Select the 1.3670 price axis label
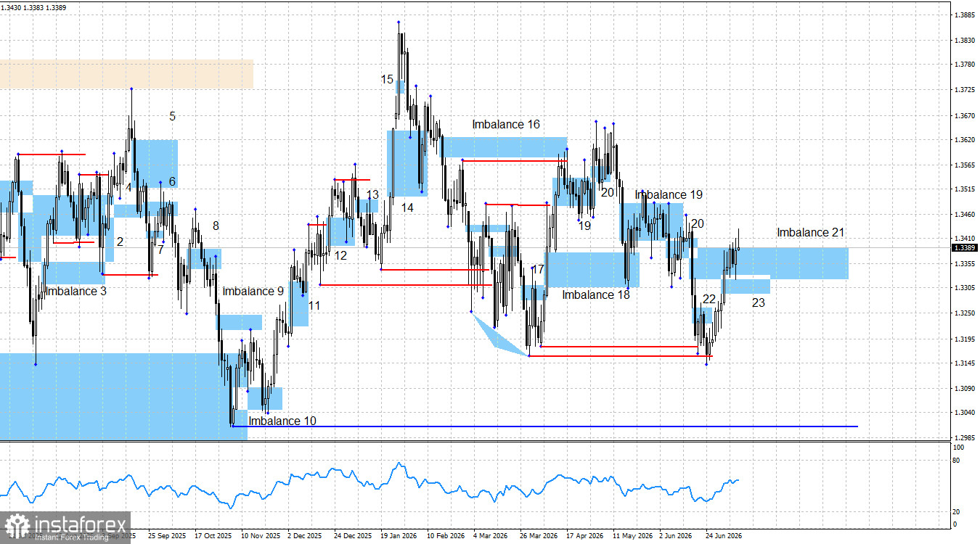This screenshot has width=980, height=544. click(x=964, y=115)
